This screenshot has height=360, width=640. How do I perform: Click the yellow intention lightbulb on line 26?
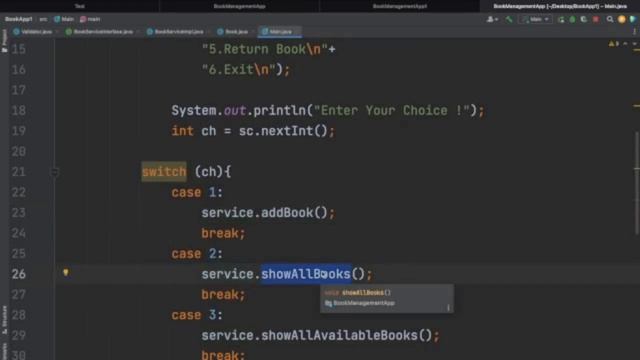(x=66, y=273)
